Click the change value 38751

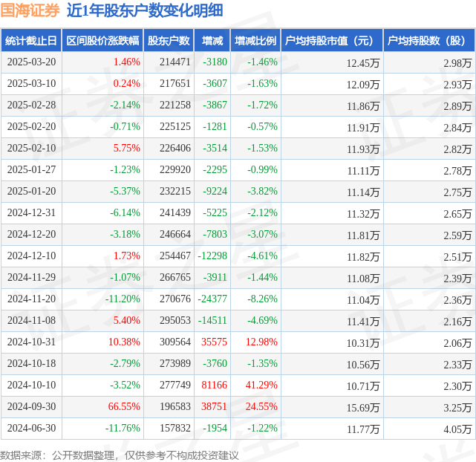[x=215, y=407]
